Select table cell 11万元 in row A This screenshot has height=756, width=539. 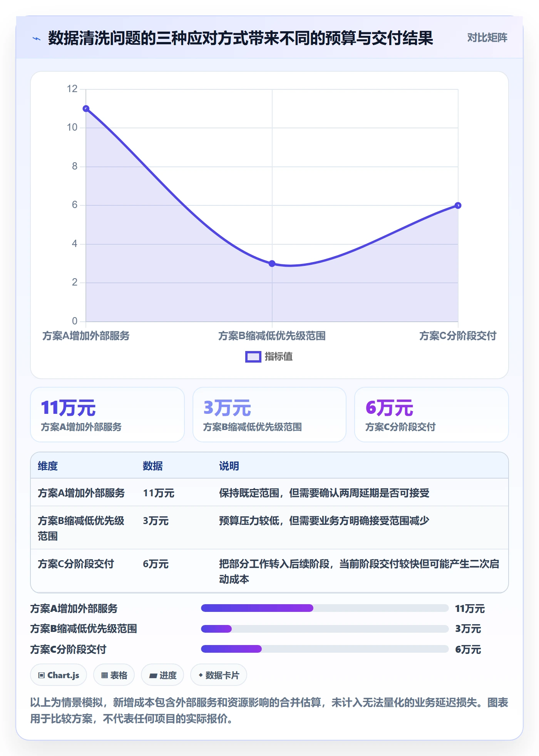(x=159, y=493)
